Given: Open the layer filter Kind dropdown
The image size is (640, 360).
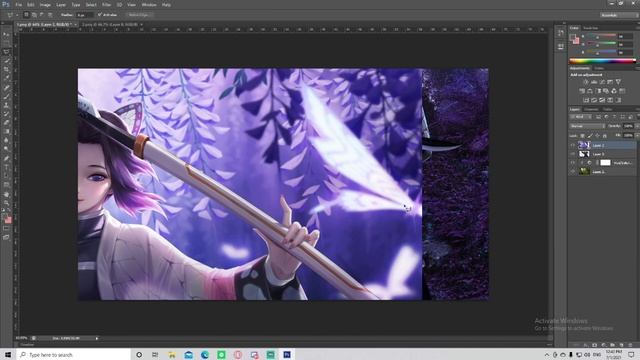Looking at the screenshot, I should [581, 117].
